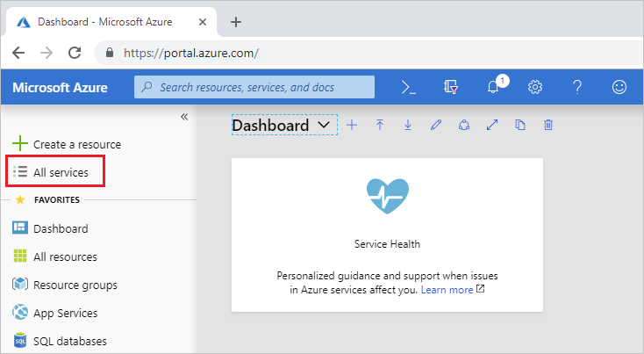Close the Dashboard - Microsoft Azure tab
The image size is (644, 354).
pyautogui.click(x=203, y=22)
